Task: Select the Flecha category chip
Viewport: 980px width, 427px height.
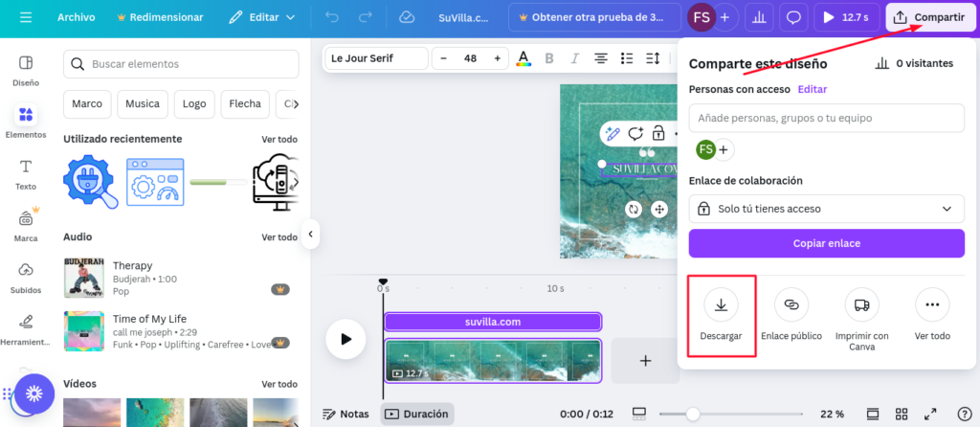Action: pos(245,103)
